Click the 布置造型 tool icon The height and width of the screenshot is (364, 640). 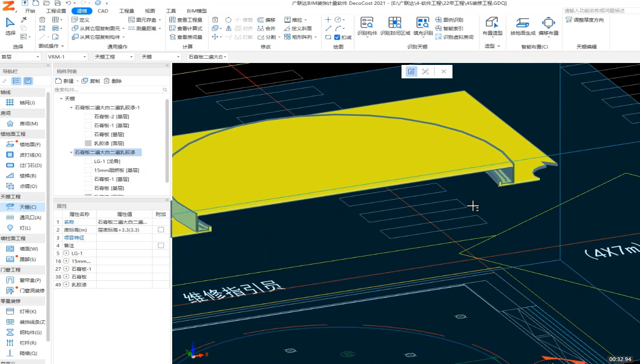[x=492, y=23]
